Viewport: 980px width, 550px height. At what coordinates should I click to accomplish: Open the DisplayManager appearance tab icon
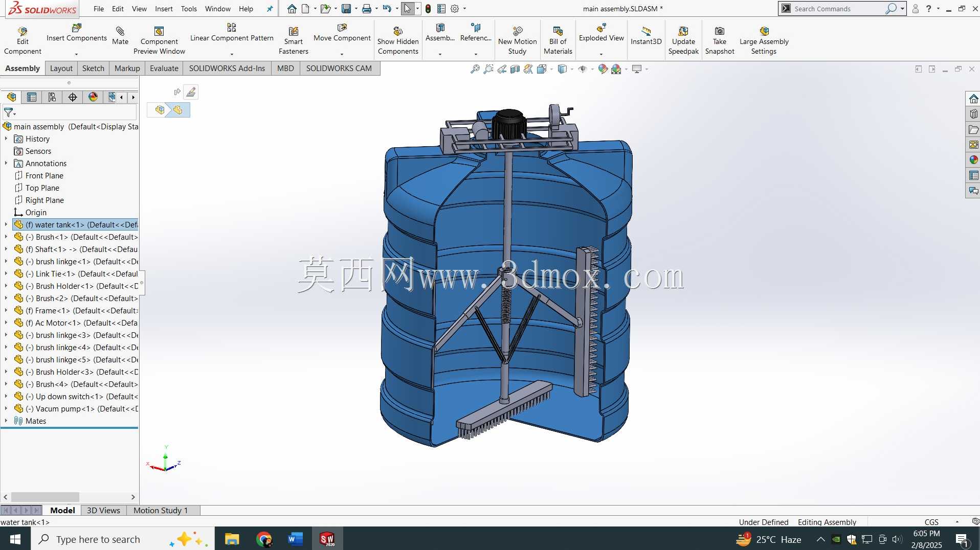(93, 97)
